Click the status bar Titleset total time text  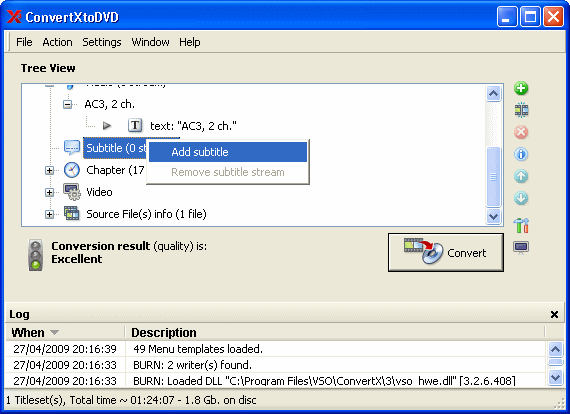click(131, 400)
